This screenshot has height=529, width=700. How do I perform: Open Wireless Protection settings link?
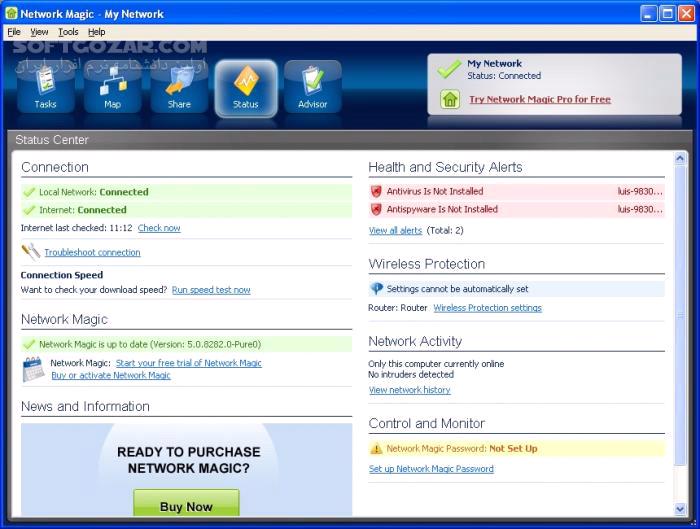tap(488, 308)
